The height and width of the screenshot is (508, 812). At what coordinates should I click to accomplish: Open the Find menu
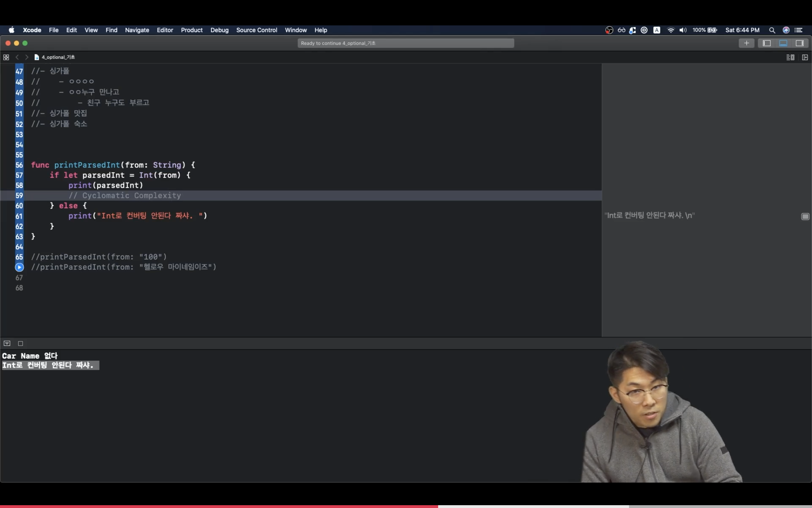[111, 30]
